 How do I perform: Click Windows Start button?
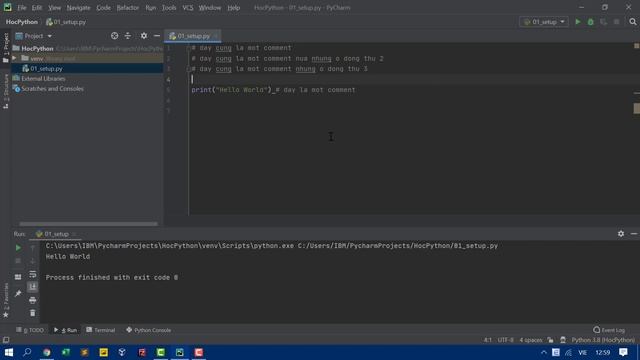[8, 352]
